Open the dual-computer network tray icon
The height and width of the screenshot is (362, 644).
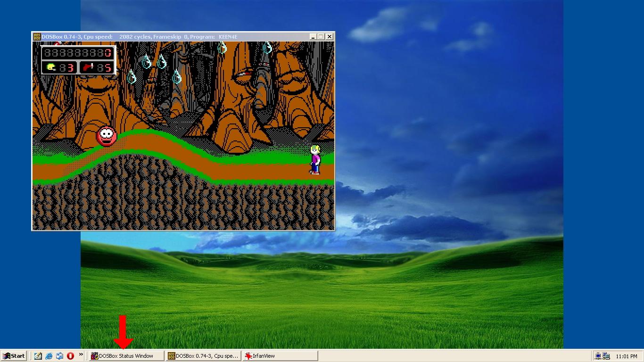pyautogui.click(x=606, y=356)
